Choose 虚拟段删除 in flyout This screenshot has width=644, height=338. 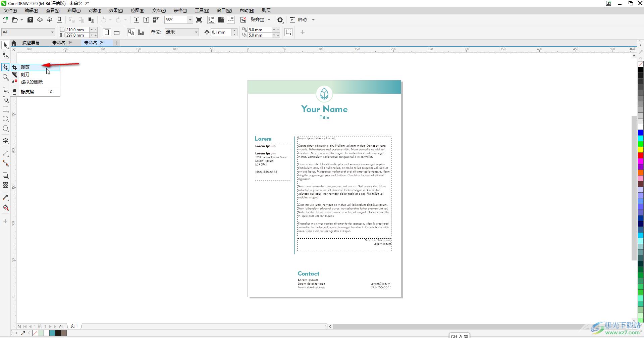[35, 82]
